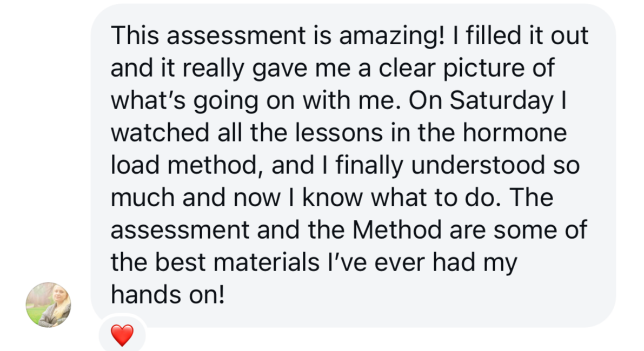
Task: Open the sender's profile picture avatar
Action: click(x=49, y=305)
